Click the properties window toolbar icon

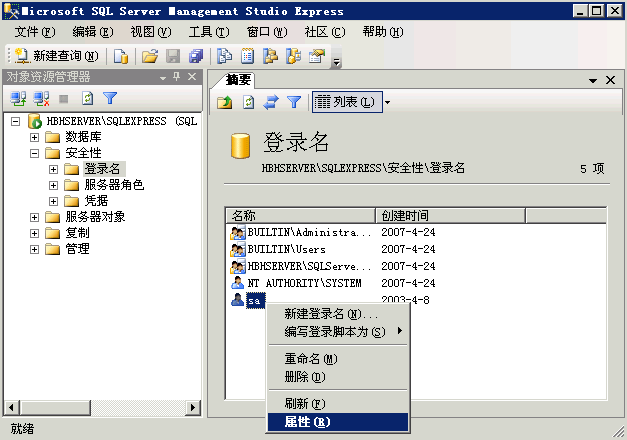pyautogui.click(x=317, y=56)
